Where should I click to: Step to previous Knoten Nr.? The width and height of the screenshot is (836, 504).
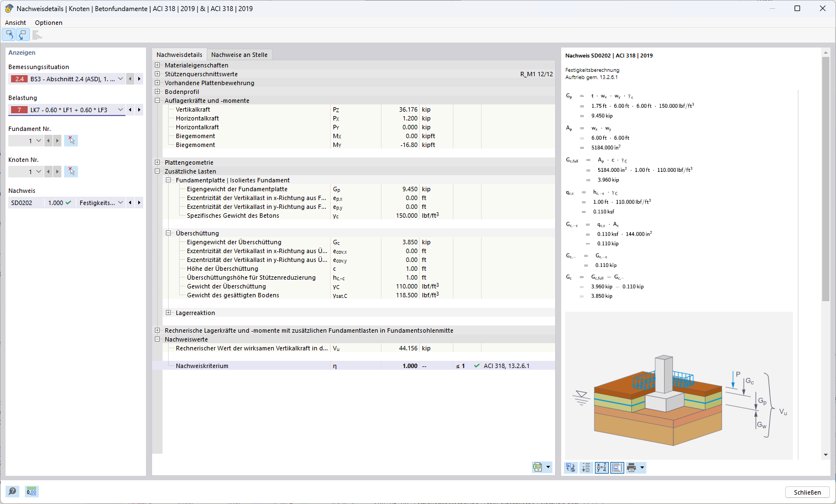48,172
